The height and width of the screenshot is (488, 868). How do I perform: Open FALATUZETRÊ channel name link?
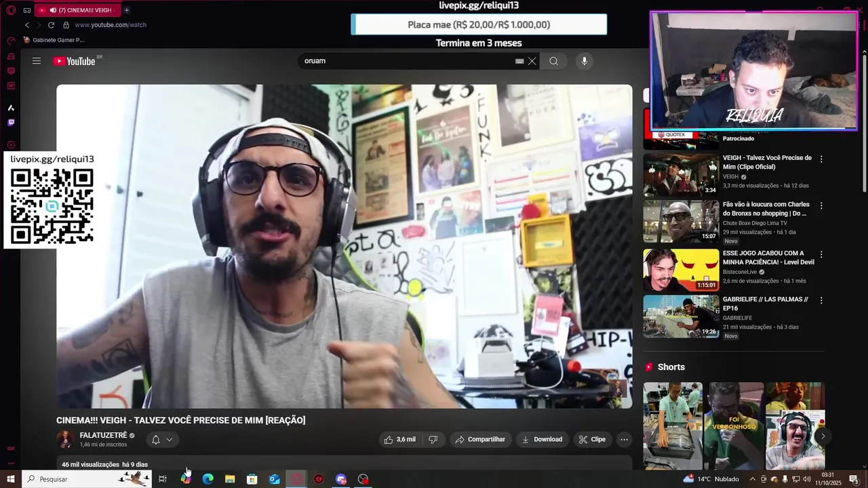point(103,435)
